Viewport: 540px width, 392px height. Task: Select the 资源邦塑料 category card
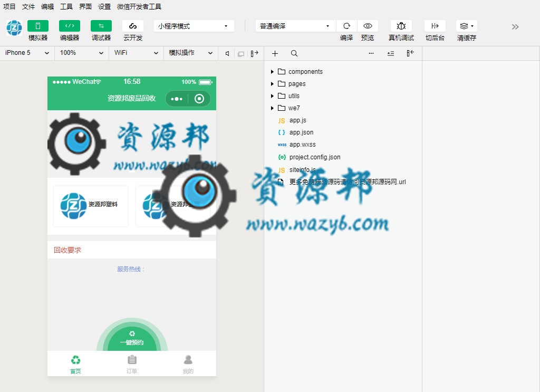click(x=91, y=206)
